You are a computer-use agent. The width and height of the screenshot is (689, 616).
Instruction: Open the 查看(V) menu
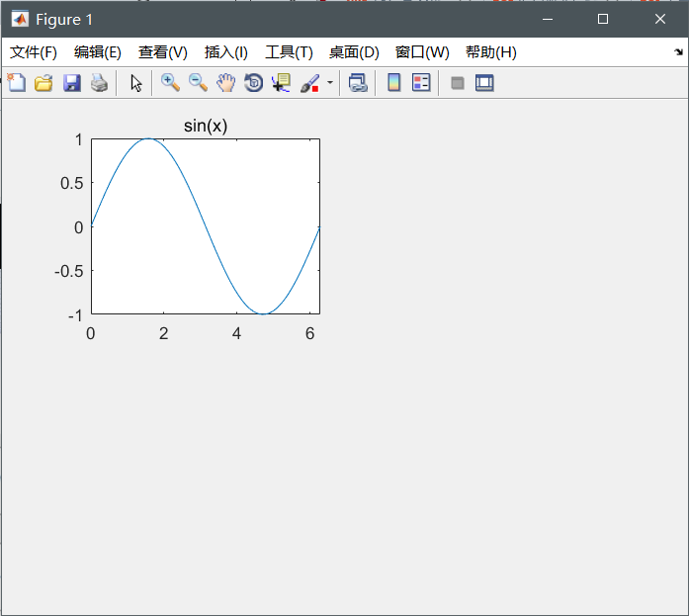pyautogui.click(x=162, y=52)
